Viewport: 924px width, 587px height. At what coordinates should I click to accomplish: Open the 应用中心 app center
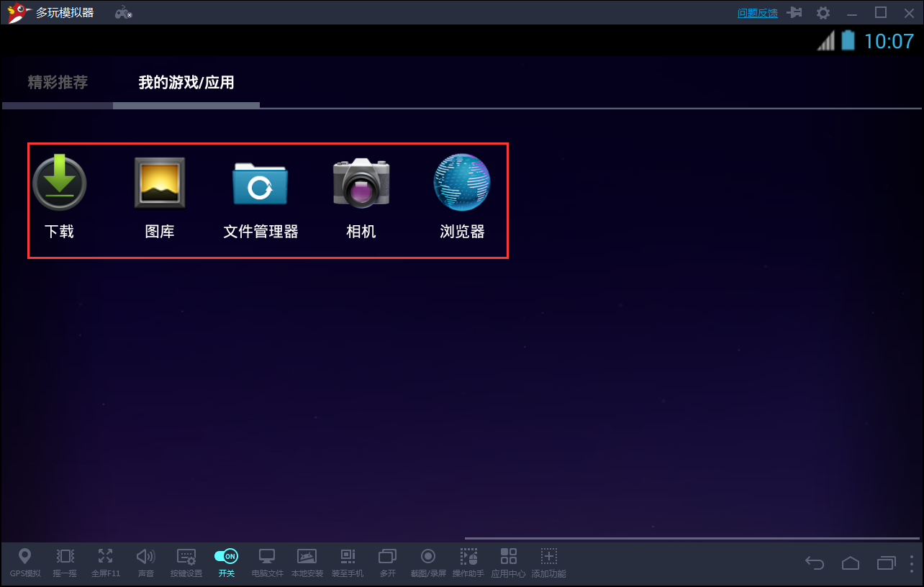pos(509,563)
